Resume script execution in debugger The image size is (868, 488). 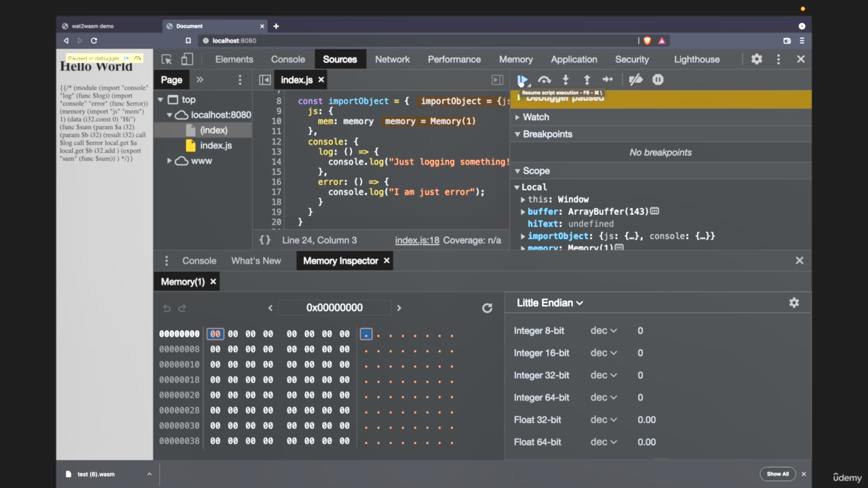click(522, 80)
